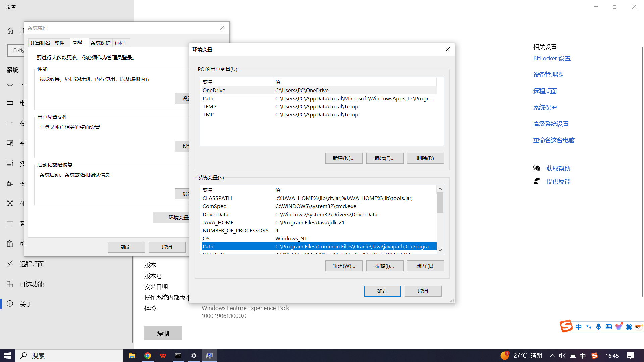Viewport: 644px width, 362px height.
Task: Open the command prompt taskbar icon
Action: [178, 356]
